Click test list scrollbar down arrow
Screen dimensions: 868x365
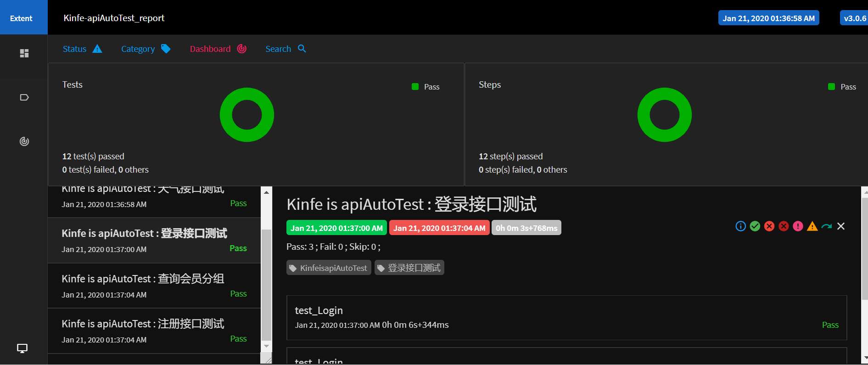click(x=266, y=346)
